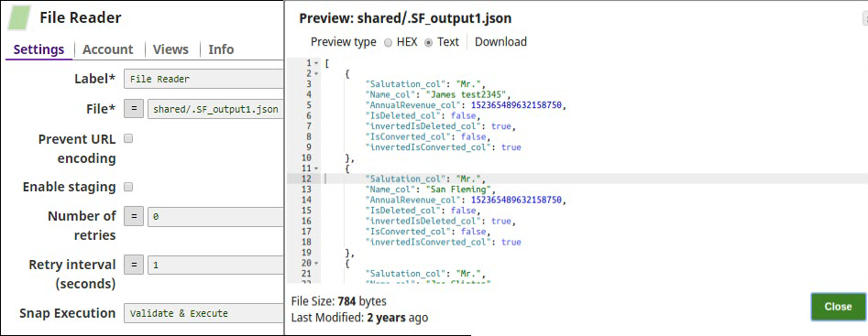The width and height of the screenshot is (868, 336).
Task: Collapse code fold at line 1
Action: [315, 63]
